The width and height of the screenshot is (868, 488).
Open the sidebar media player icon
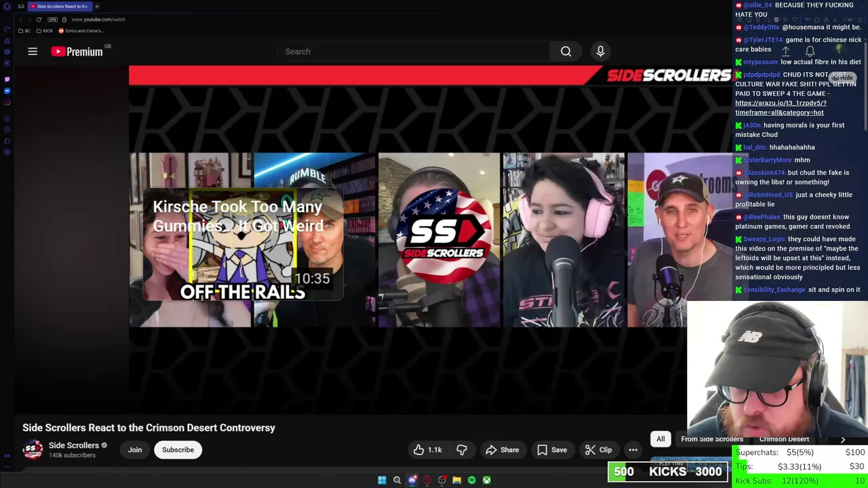tap(7, 119)
